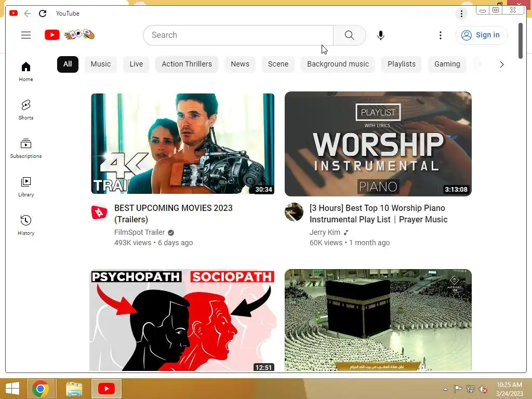
Task: Click the page vertical scrollbar
Action: click(521, 41)
